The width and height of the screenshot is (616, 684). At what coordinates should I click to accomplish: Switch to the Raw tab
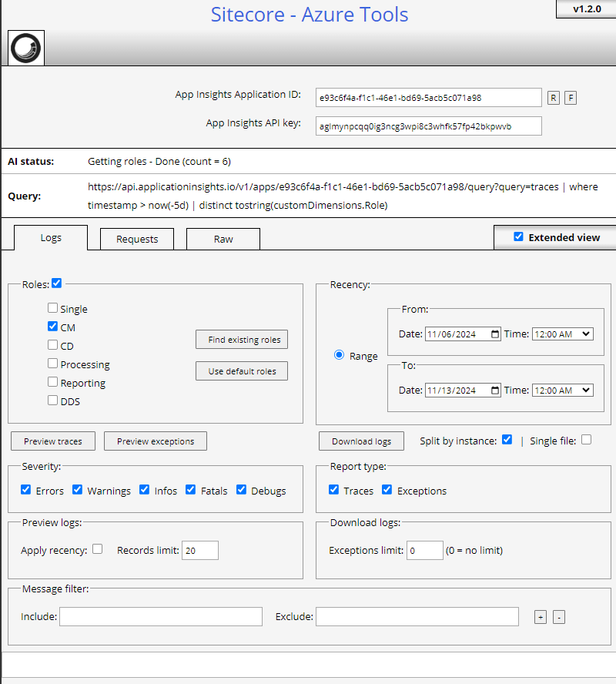(x=223, y=239)
